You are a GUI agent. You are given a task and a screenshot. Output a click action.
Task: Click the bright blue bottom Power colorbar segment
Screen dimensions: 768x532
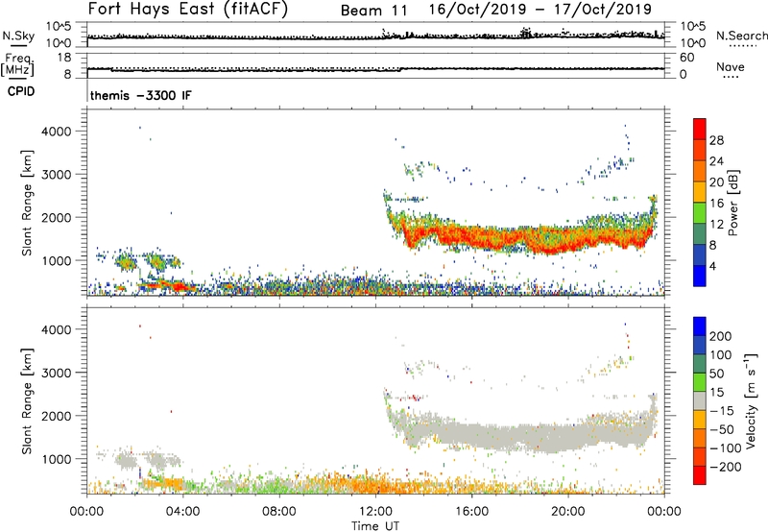coord(700,276)
